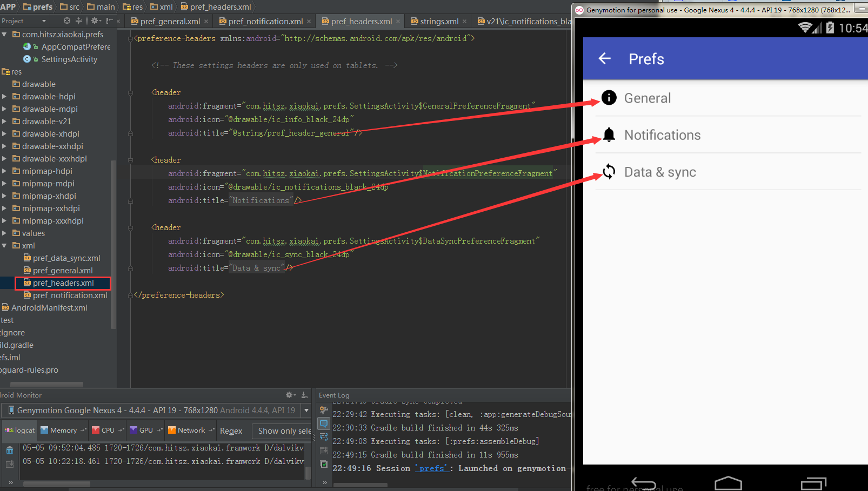Click the Project tree vertical scrollbar
Image resolution: width=868 pixels, height=491 pixels.
(113, 244)
